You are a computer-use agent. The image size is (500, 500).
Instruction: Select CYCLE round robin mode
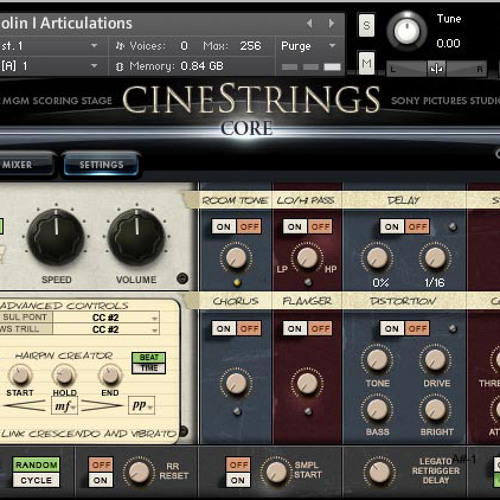pyautogui.click(x=36, y=480)
